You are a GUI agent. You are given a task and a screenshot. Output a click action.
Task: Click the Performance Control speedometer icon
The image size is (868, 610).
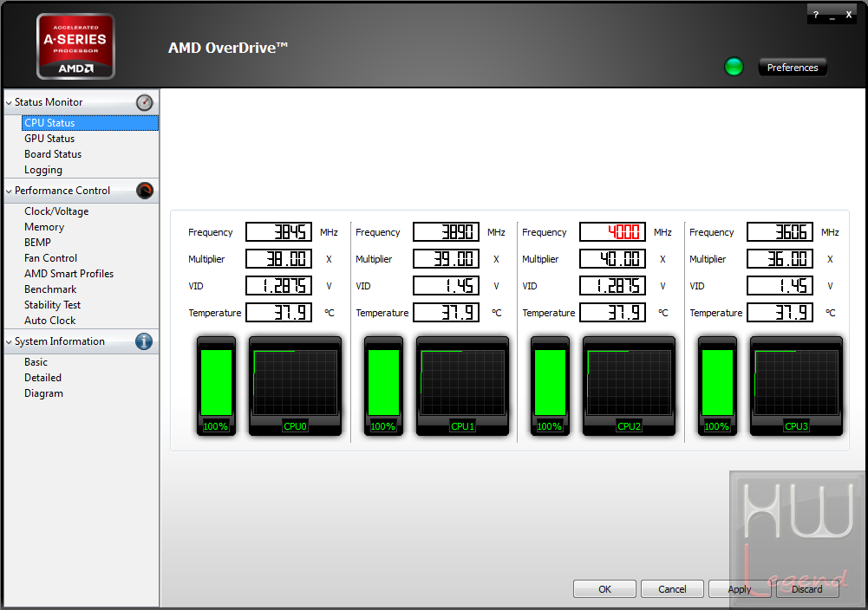point(145,191)
